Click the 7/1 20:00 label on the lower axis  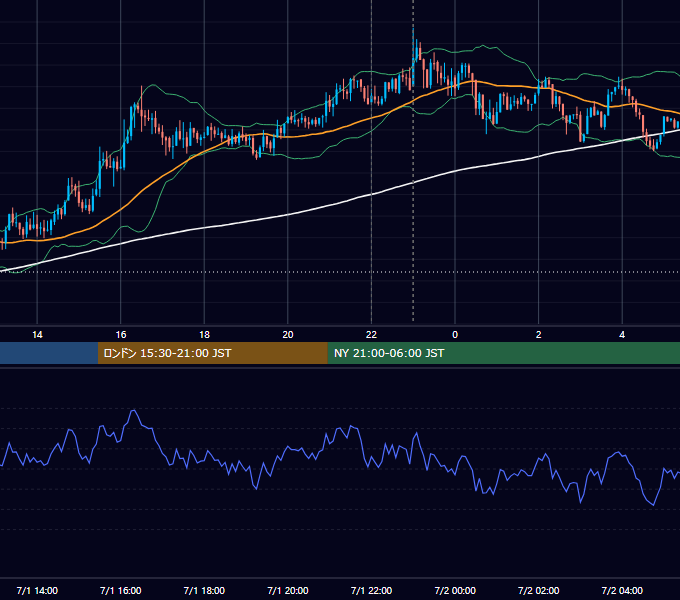pos(288,590)
